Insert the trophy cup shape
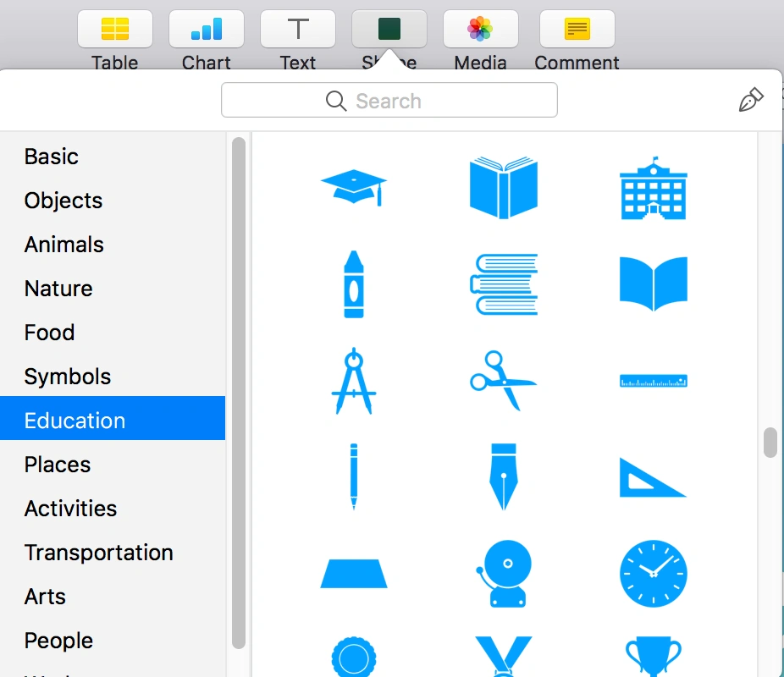 (654, 657)
